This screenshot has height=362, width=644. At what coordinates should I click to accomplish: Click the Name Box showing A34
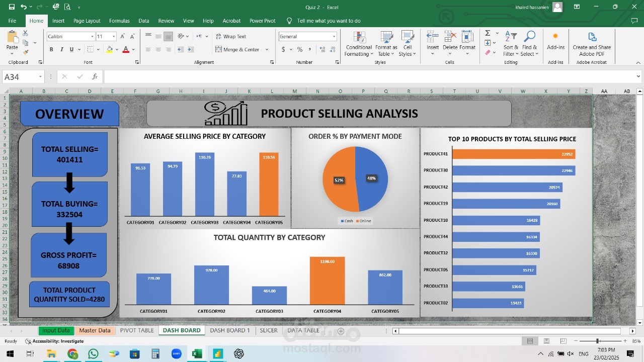pyautogui.click(x=24, y=77)
